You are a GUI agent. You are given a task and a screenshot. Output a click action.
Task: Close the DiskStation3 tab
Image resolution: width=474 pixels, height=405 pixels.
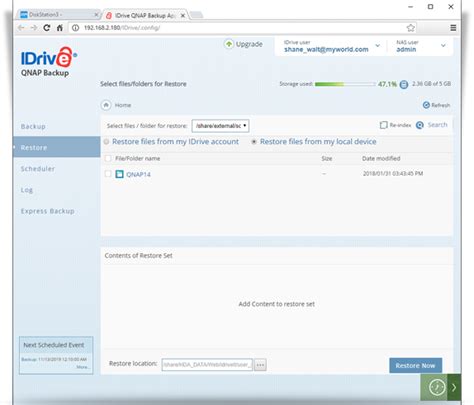pyautogui.click(x=96, y=15)
